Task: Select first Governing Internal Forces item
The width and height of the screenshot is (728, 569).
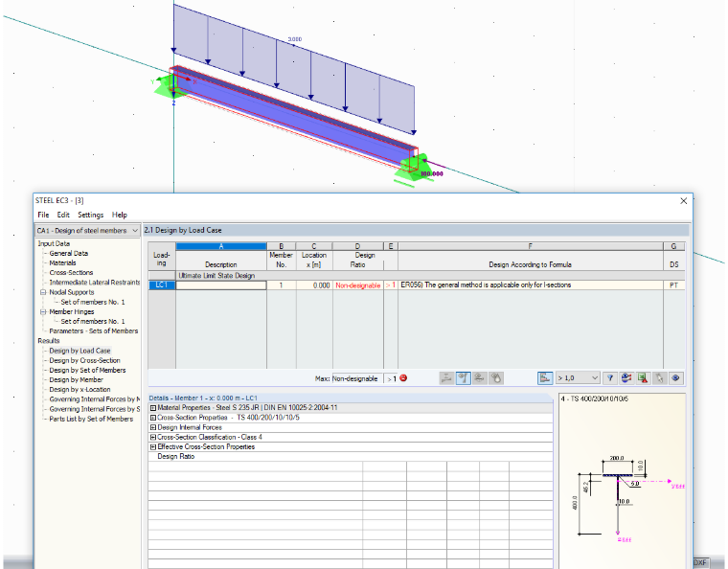Action: click(x=94, y=399)
